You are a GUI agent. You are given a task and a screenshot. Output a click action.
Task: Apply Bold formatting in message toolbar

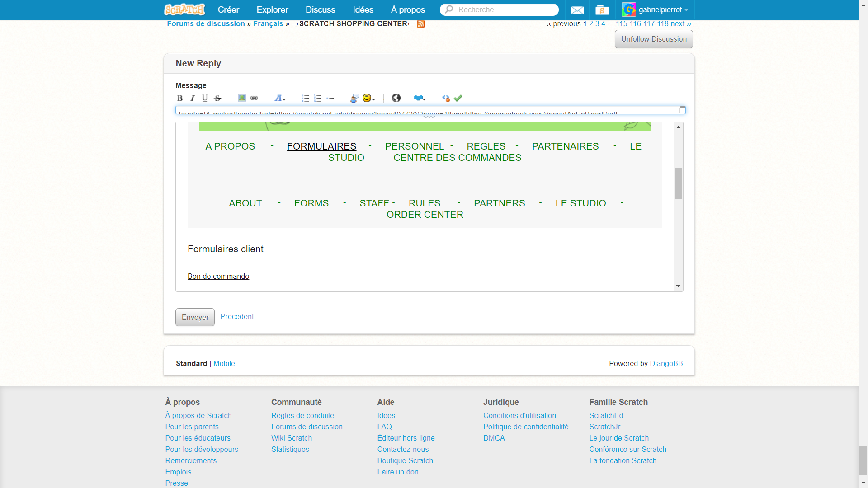[180, 98]
